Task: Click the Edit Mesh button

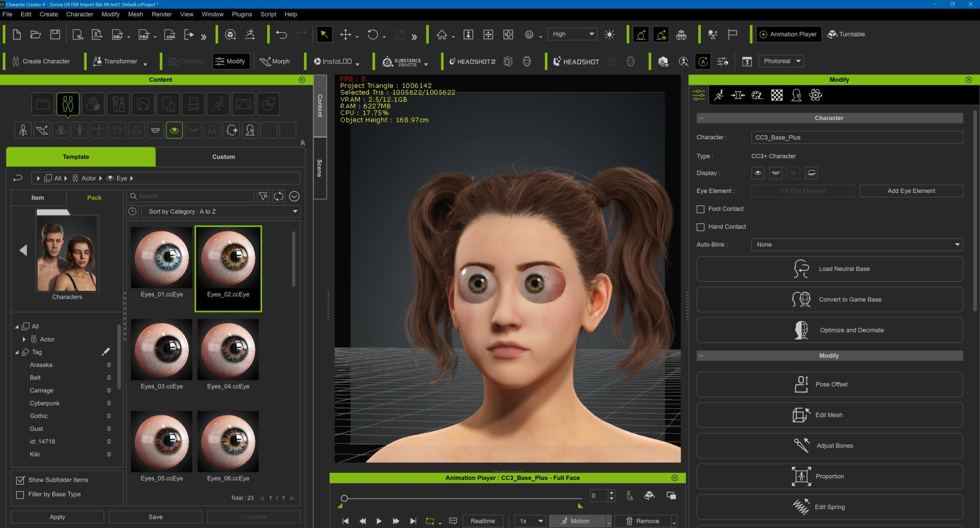Action: pos(830,415)
